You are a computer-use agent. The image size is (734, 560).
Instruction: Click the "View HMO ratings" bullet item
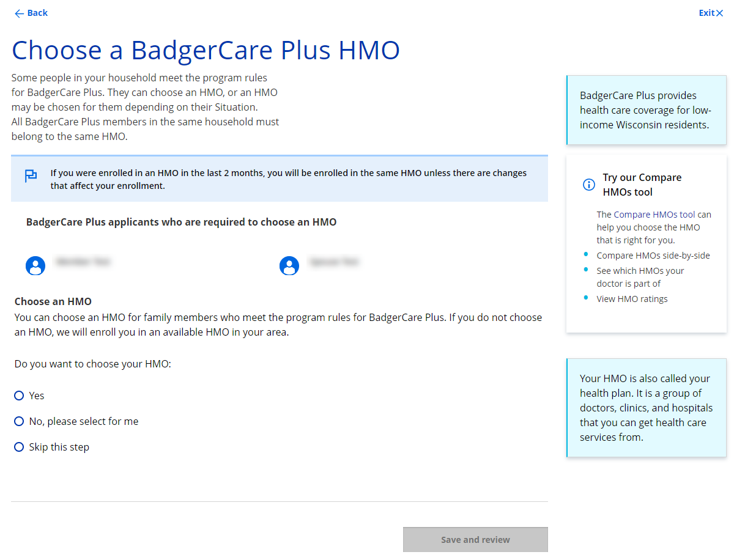(632, 299)
